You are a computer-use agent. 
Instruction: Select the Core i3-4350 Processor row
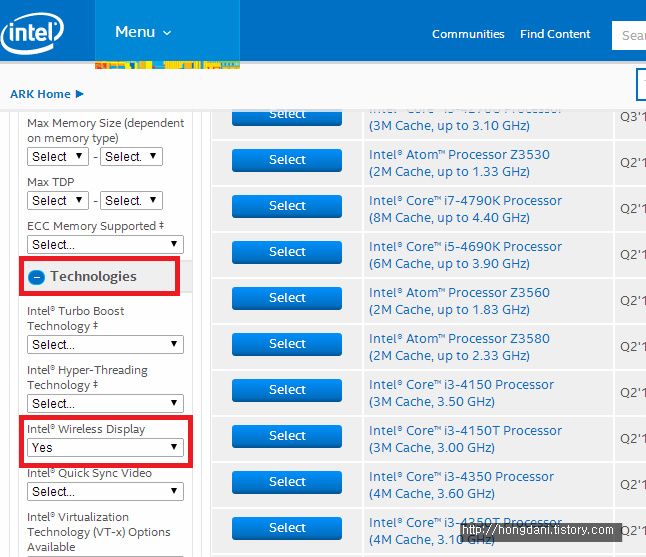click(x=287, y=482)
